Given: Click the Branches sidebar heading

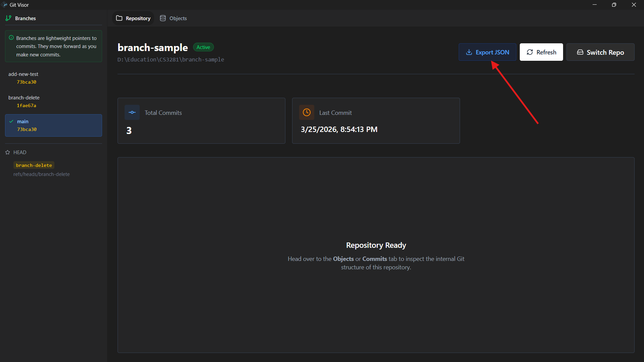Looking at the screenshot, I should tap(26, 18).
